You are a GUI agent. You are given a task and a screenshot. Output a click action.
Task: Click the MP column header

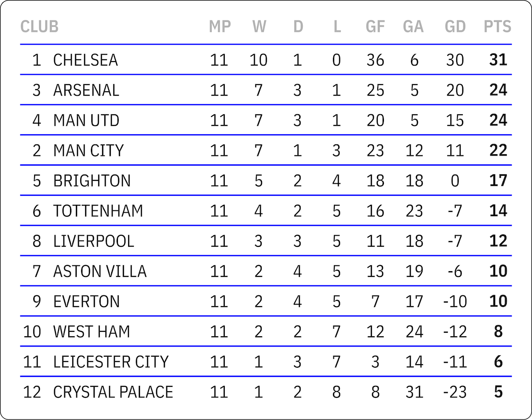[x=220, y=27]
